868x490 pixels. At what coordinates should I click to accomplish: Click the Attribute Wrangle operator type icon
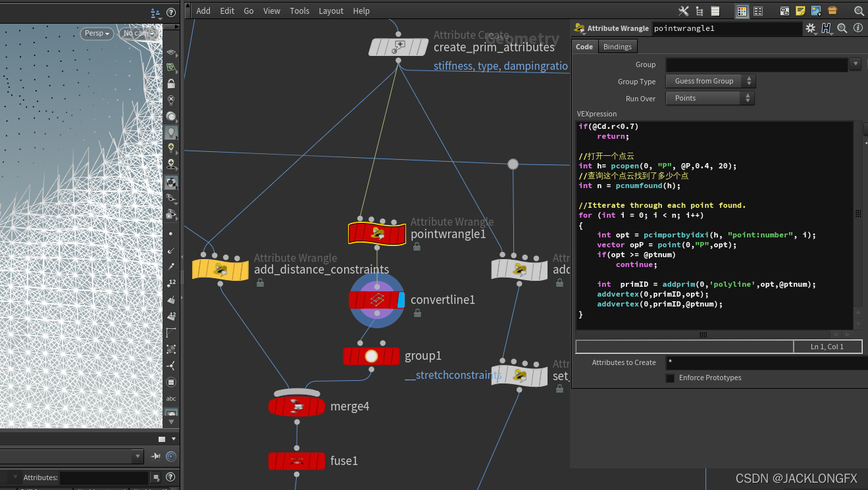point(579,28)
